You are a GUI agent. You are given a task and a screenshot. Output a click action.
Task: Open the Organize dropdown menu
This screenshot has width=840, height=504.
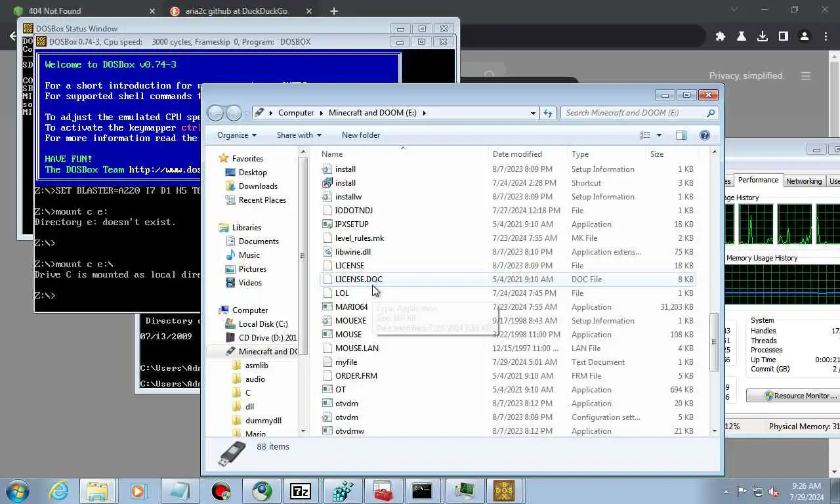click(237, 135)
